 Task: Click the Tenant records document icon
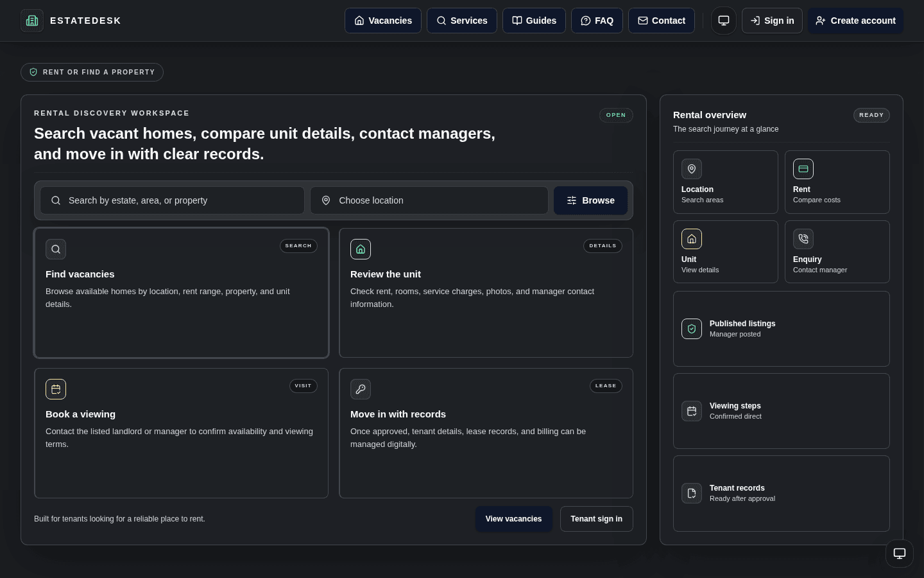coord(692,493)
